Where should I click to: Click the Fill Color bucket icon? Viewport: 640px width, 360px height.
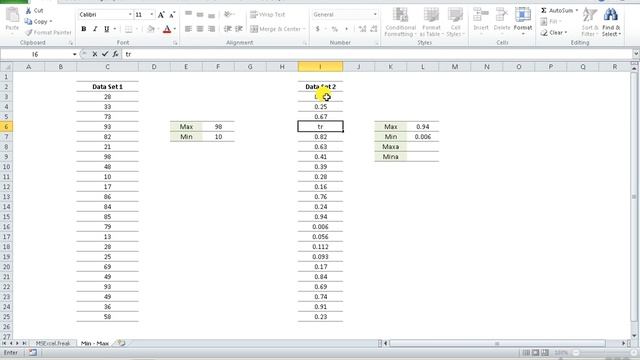[x=151, y=29]
